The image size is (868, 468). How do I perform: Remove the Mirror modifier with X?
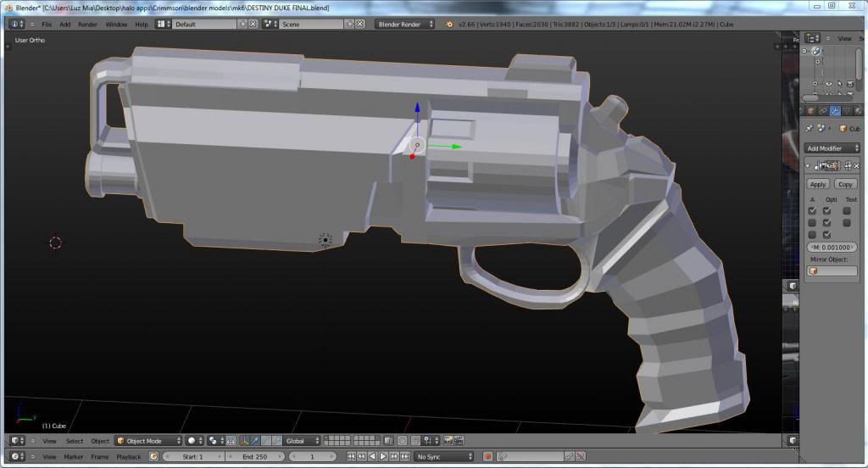tap(856, 165)
